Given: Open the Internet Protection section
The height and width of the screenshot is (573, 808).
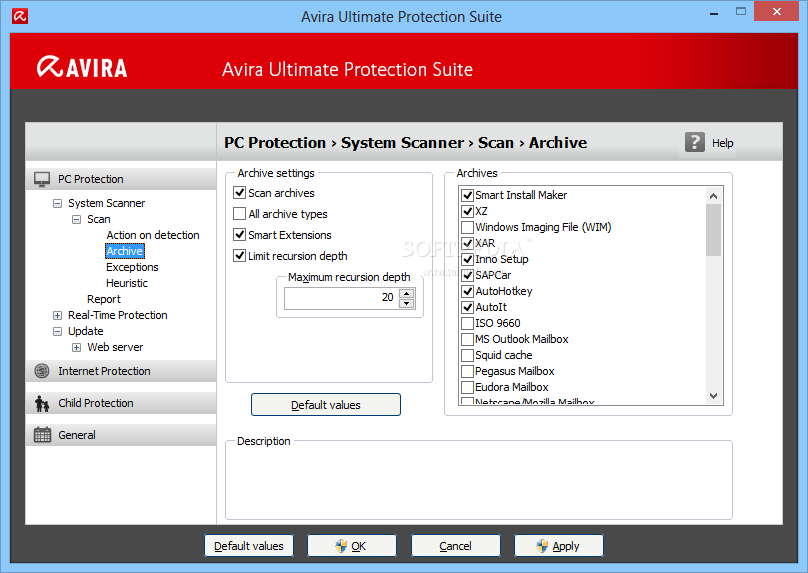Looking at the screenshot, I should point(121,371).
